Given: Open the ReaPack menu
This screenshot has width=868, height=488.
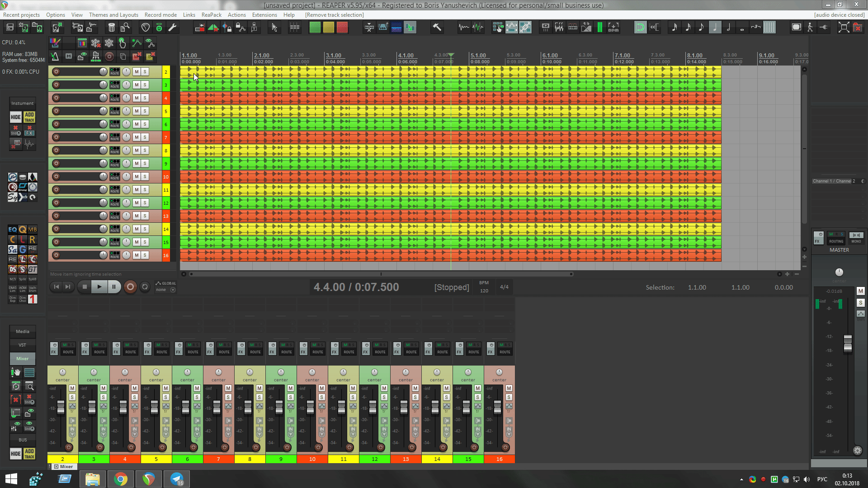Looking at the screenshot, I should 211,15.
